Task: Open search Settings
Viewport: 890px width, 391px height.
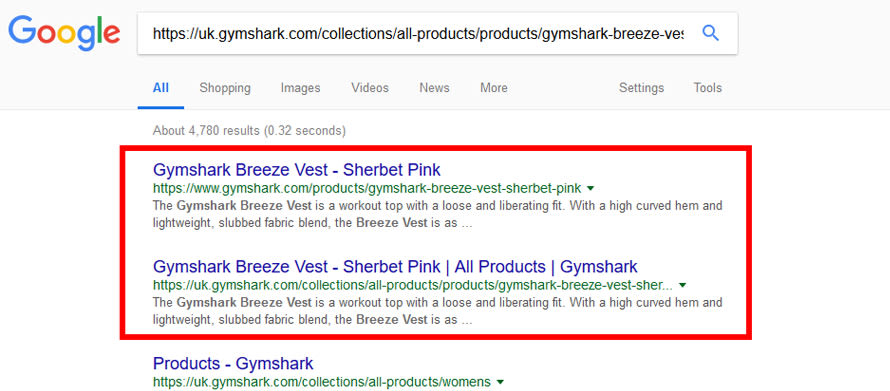Action: tap(641, 88)
